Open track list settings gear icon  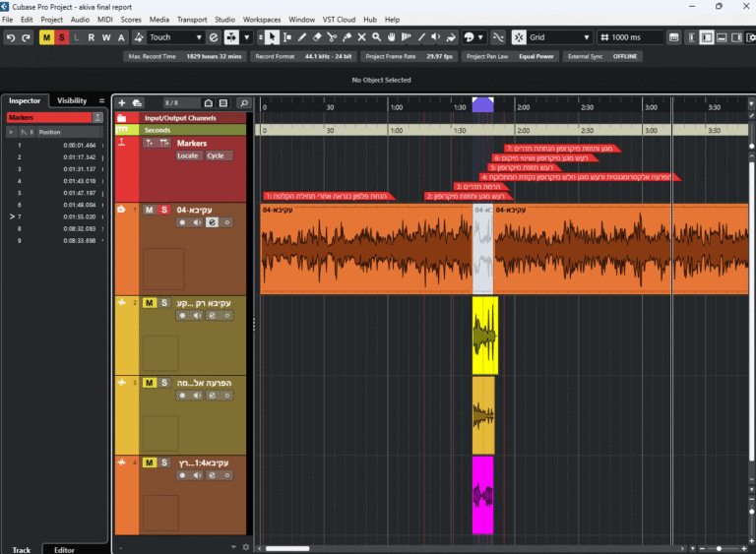(246, 547)
